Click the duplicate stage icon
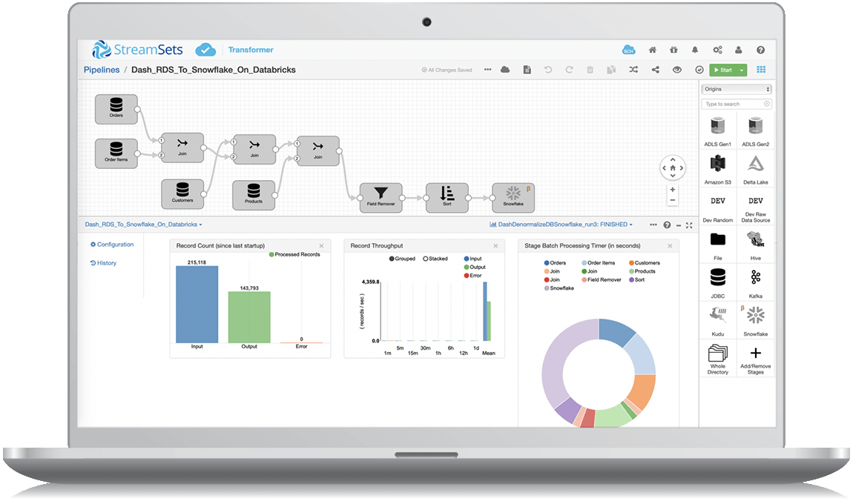This screenshot has width=853, height=504. 611,70
